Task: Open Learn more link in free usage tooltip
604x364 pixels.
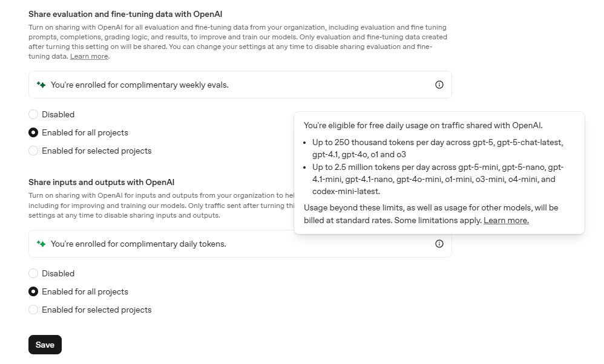Action: 506,220
